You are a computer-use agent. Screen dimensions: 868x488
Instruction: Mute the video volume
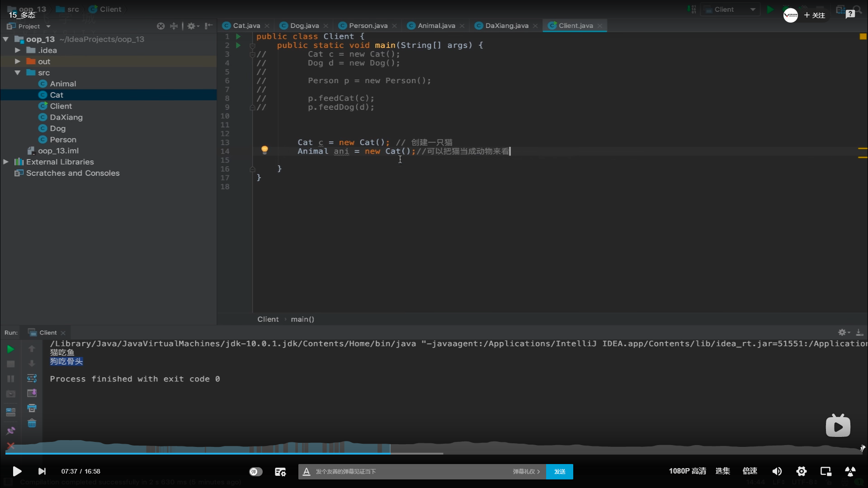click(x=777, y=471)
